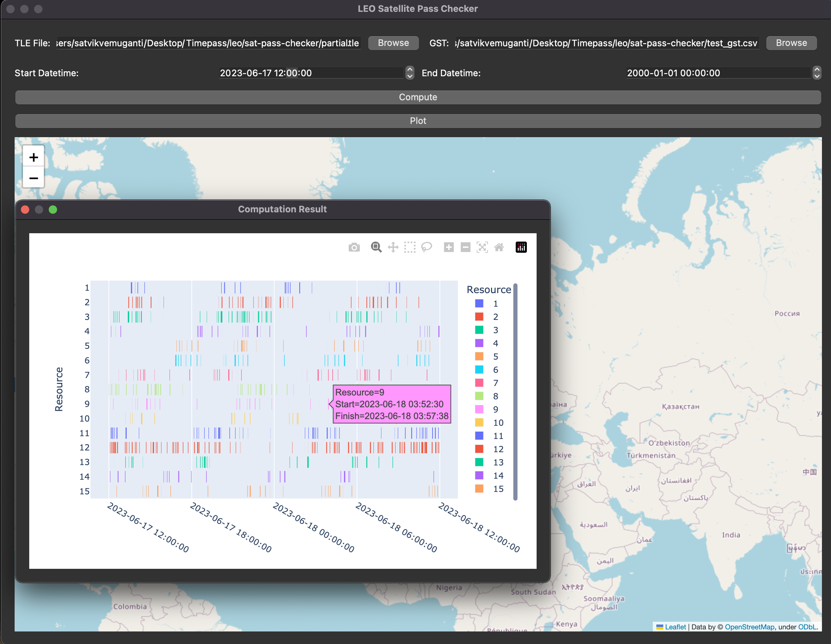This screenshot has height=644, width=831.
Task: Click the Autoscale axes icon
Action: tap(482, 248)
